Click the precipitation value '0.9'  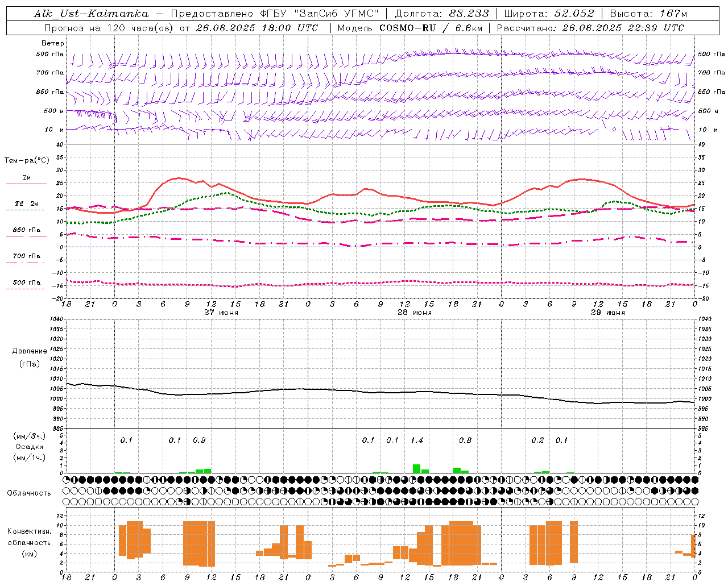pos(199,440)
